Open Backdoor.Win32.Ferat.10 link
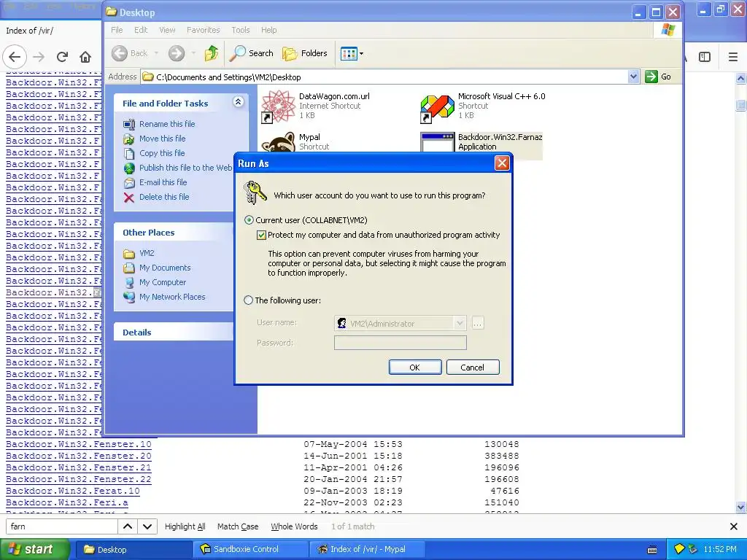Screen dimensions: 747x560 73,491
